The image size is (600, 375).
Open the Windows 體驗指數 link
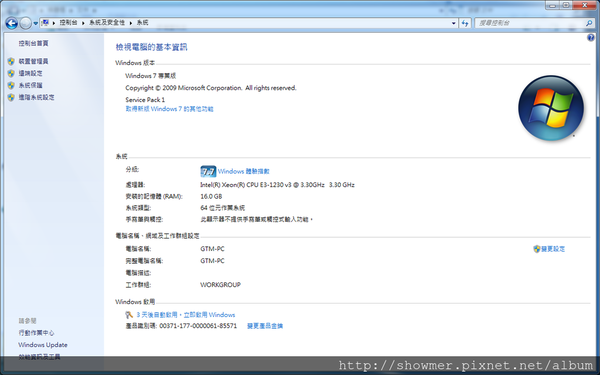click(243, 171)
